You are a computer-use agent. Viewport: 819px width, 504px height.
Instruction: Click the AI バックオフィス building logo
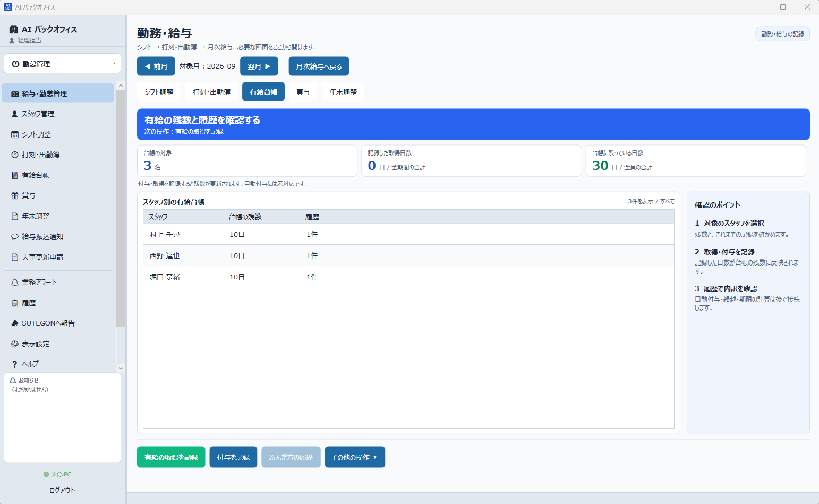pyautogui.click(x=14, y=30)
